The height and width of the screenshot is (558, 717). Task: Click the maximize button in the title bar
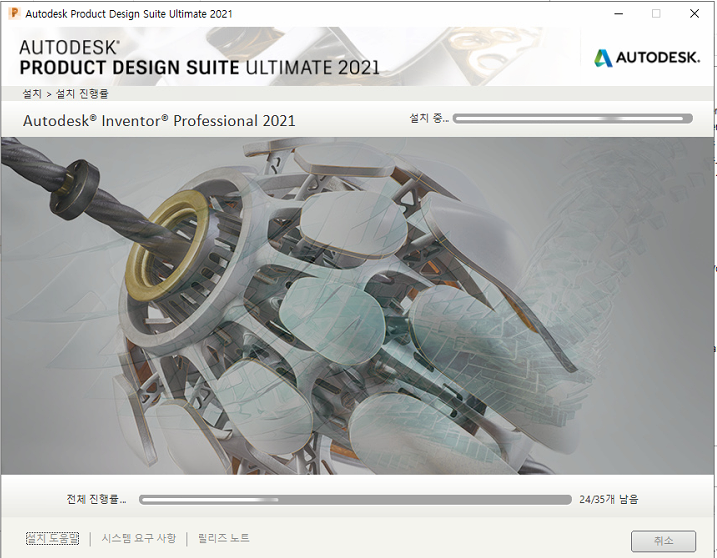pyautogui.click(x=656, y=14)
